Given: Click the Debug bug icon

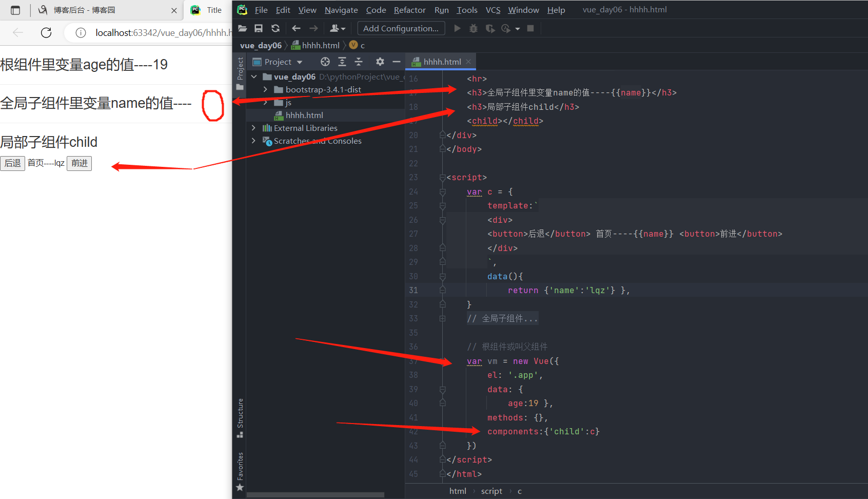Looking at the screenshot, I should [x=474, y=28].
